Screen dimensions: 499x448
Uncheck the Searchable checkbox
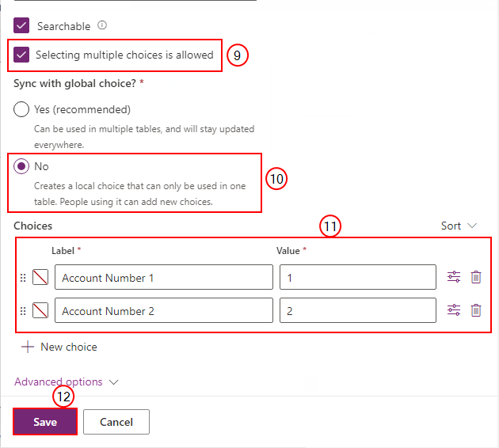[x=21, y=25]
